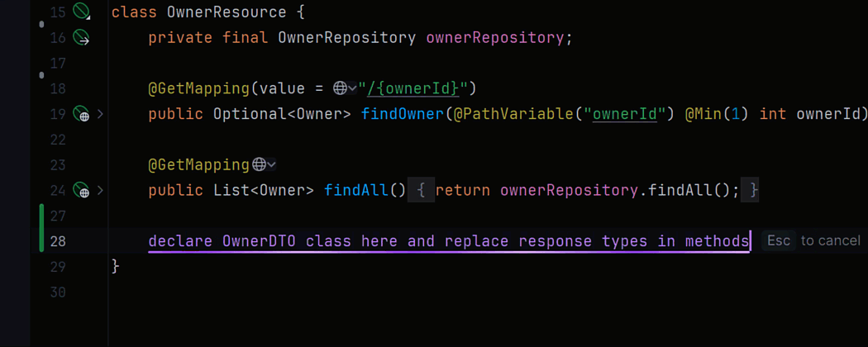Click line number 30 in the gutter

click(57, 292)
